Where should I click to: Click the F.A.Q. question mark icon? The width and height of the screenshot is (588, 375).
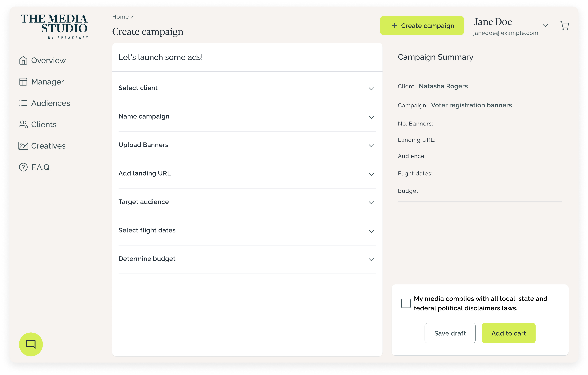coord(23,167)
